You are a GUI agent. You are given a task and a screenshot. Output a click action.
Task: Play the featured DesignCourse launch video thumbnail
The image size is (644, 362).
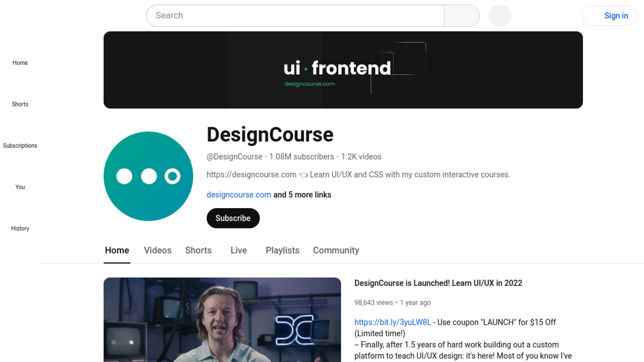click(222, 319)
